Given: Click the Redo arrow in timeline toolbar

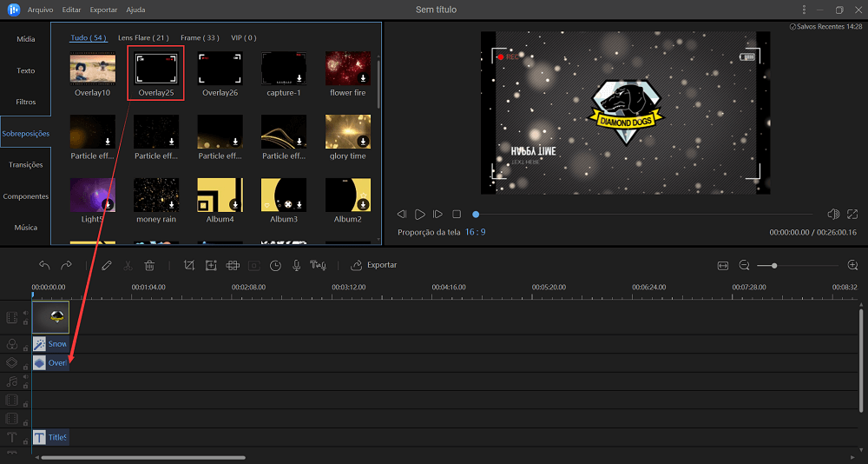Looking at the screenshot, I should [x=66, y=266].
